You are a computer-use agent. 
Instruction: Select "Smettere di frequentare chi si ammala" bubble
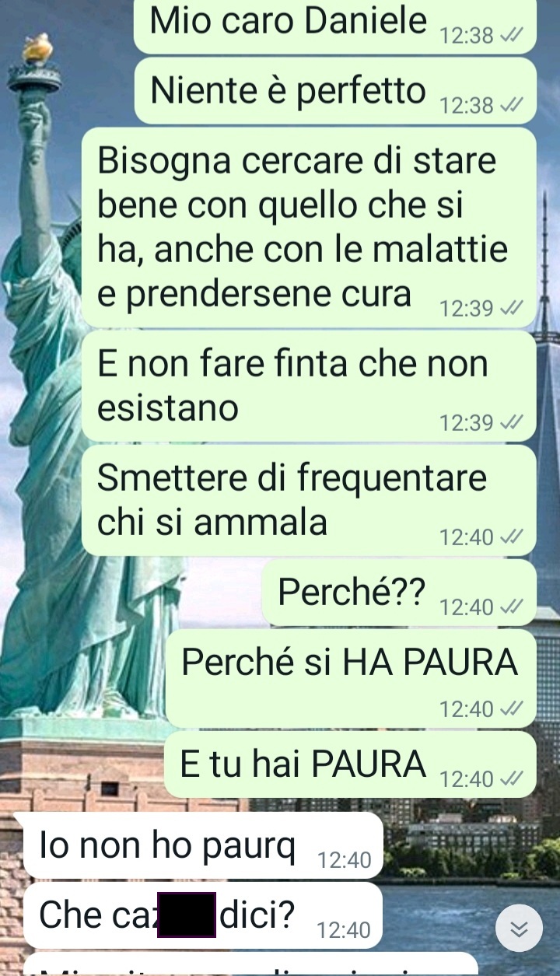click(x=309, y=500)
